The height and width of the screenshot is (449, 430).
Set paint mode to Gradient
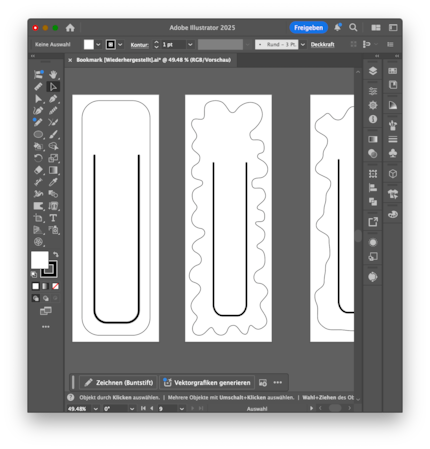tap(45, 286)
